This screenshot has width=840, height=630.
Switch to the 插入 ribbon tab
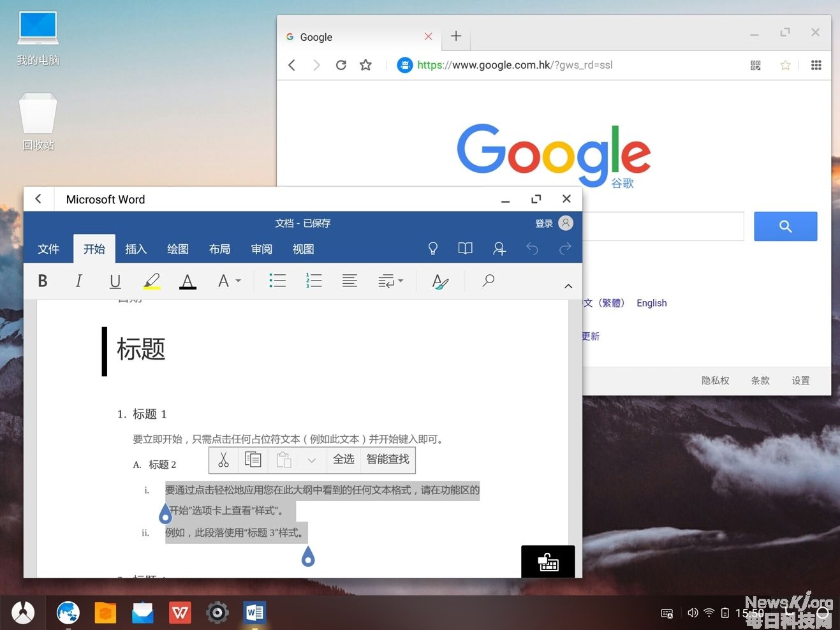(x=136, y=249)
